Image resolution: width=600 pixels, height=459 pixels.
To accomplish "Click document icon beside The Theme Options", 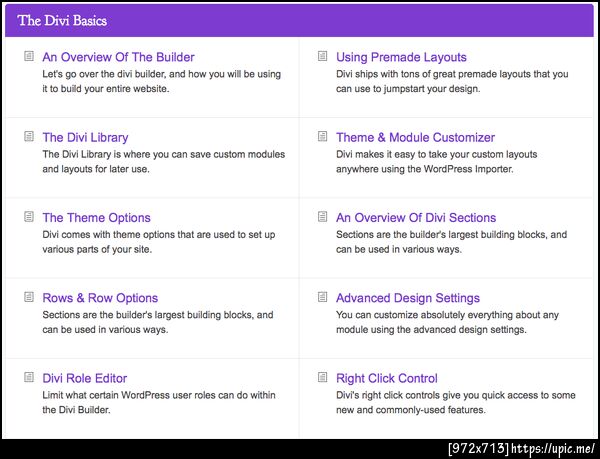I will click(29, 216).
